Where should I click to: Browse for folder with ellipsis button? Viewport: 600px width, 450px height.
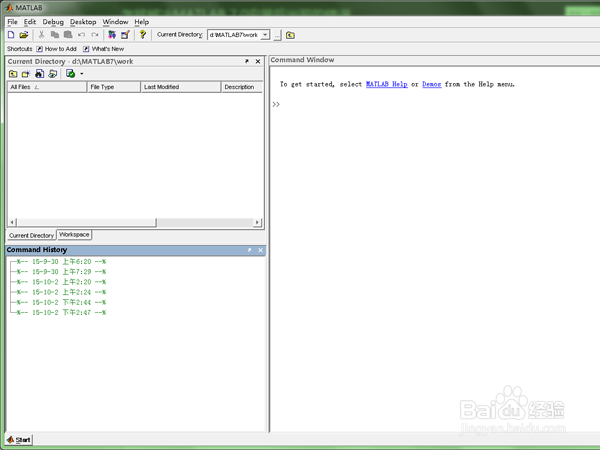[x=277, y=35]
